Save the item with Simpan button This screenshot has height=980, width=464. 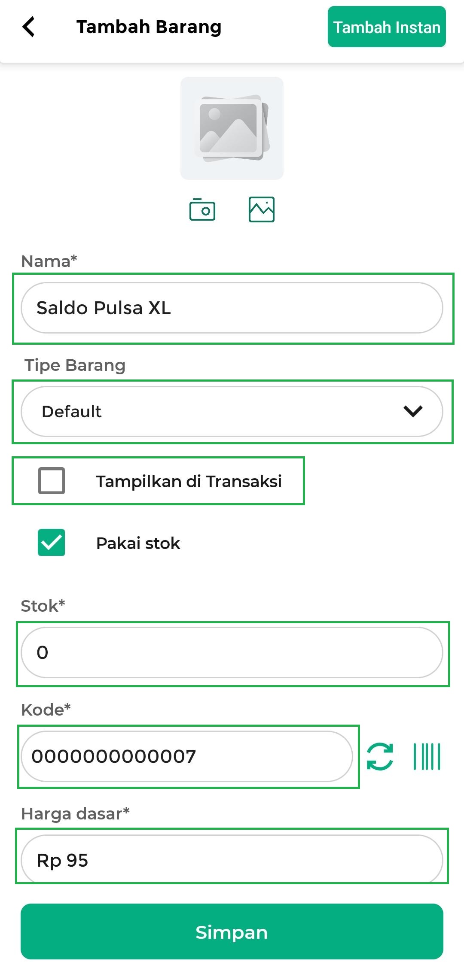pyautogui.click(x=232, y=931)
